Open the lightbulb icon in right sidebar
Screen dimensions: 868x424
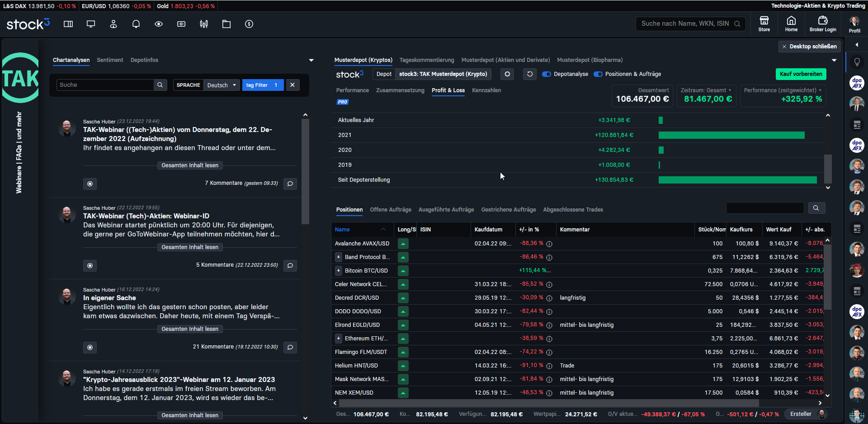tap(857, 62)
